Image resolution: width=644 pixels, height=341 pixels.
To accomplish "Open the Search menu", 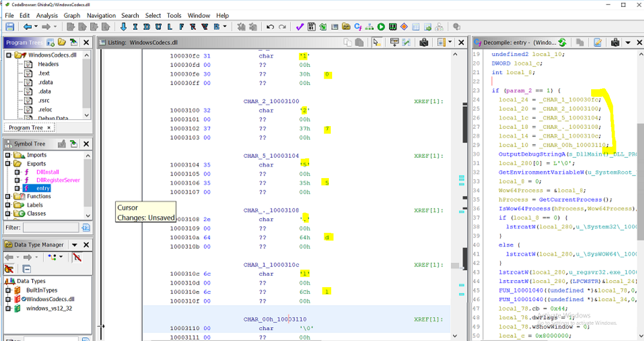I will (130, 15).
